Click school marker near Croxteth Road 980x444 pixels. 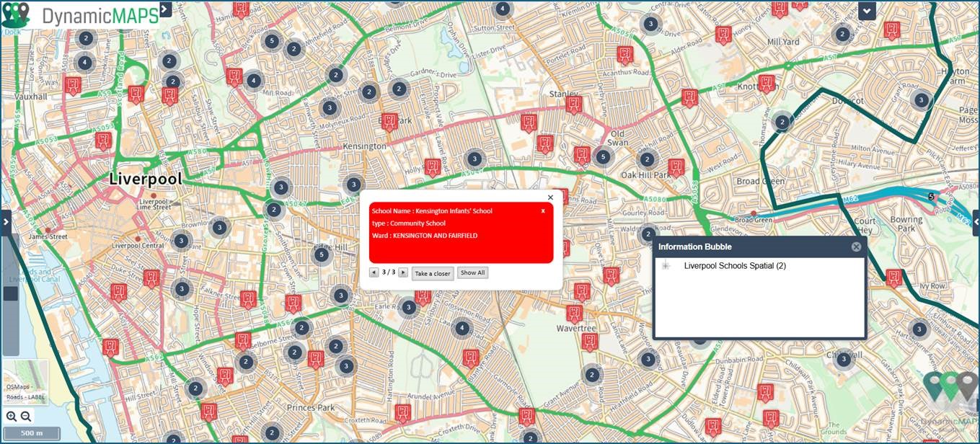point(403,414)
